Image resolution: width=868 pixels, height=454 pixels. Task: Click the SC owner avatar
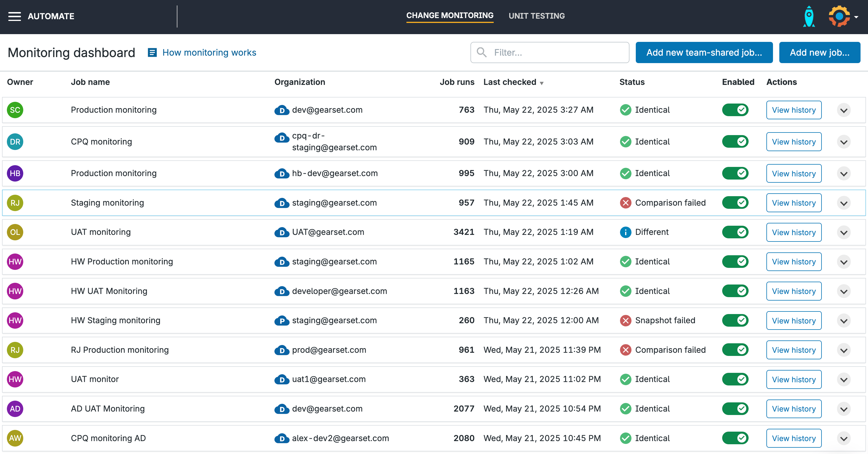[x=15, y=110]
